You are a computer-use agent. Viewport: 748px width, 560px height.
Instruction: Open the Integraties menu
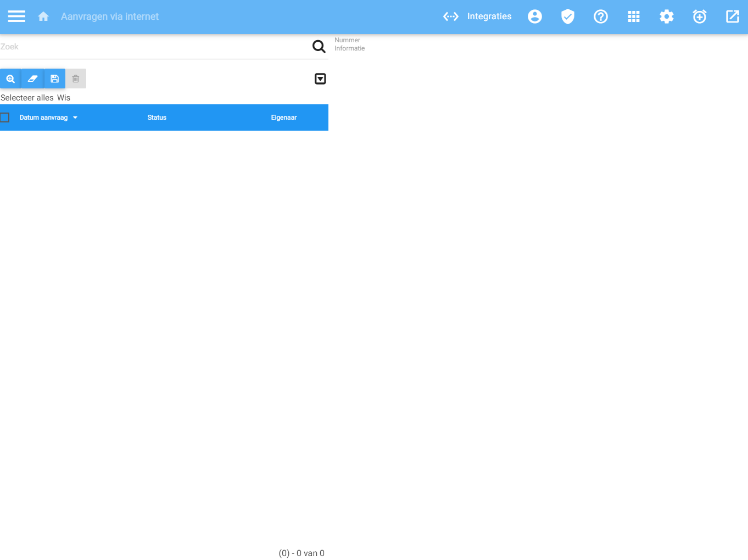coord(477,16)
